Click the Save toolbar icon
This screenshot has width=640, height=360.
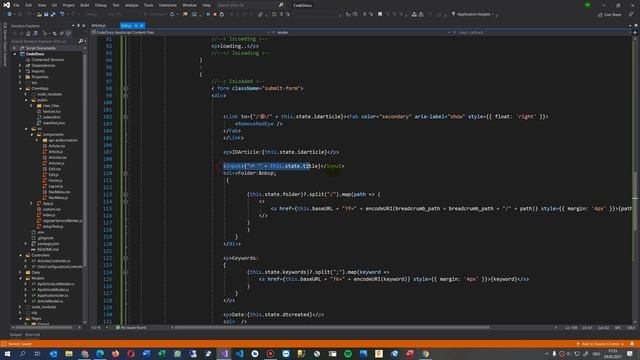[x=46, y=14]
